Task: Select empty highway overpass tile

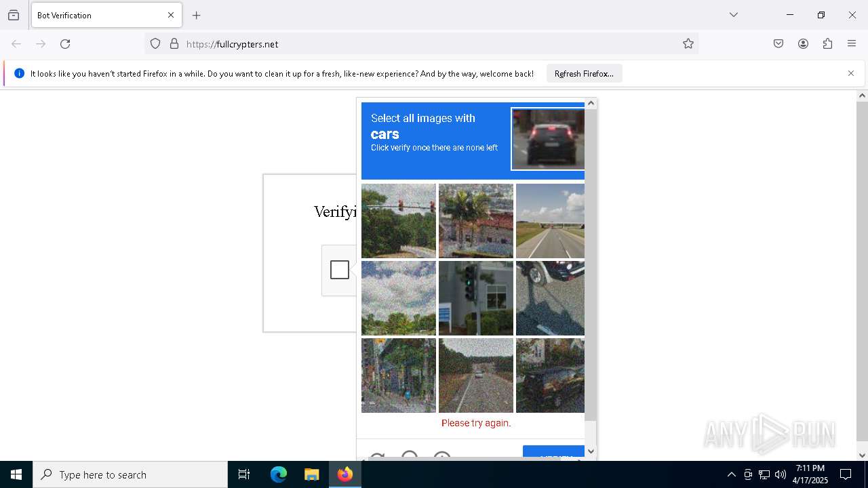Action: tap(550, 221)
